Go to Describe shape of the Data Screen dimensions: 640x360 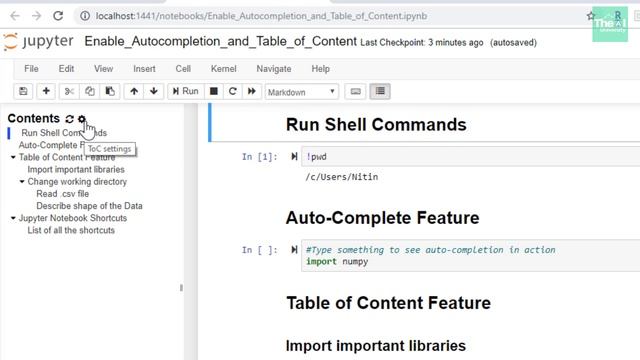tap(89, 206)
